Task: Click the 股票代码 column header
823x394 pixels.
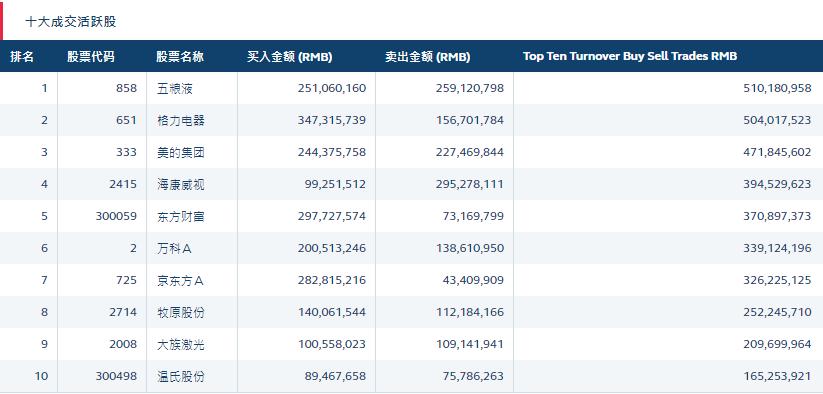Action: pyautogui.click(x=91, y=57)
